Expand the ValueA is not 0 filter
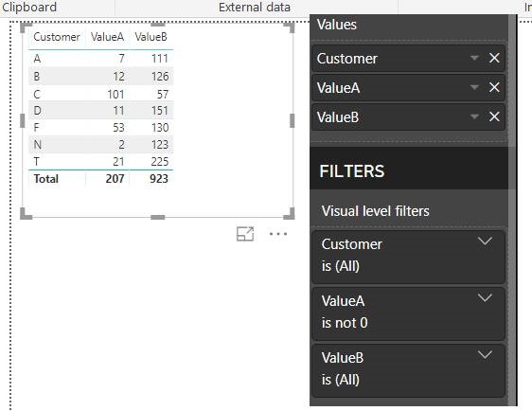The height and width of the screenshot is (411, 532). 485,298
